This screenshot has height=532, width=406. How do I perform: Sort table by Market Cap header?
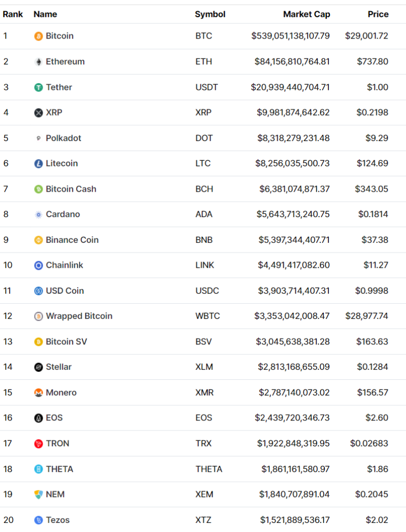306,14
